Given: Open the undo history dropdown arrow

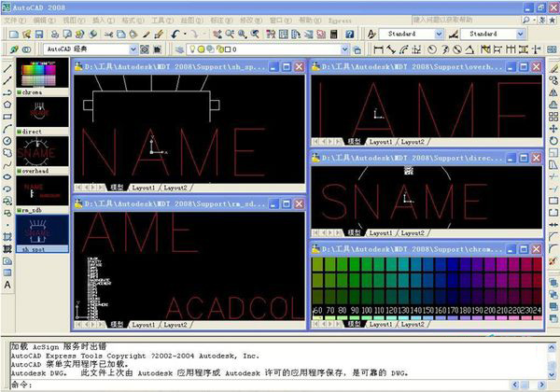Looking at the screenshot, I should coord(185,34).
